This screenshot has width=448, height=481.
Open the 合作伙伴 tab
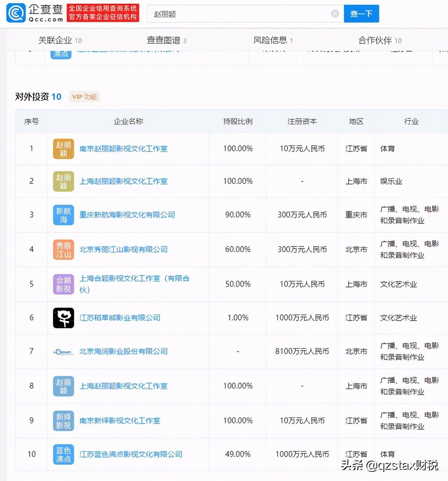380,40
